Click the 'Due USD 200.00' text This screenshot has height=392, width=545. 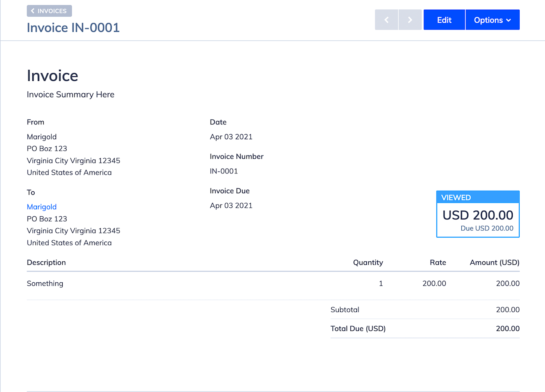point(487,228)
